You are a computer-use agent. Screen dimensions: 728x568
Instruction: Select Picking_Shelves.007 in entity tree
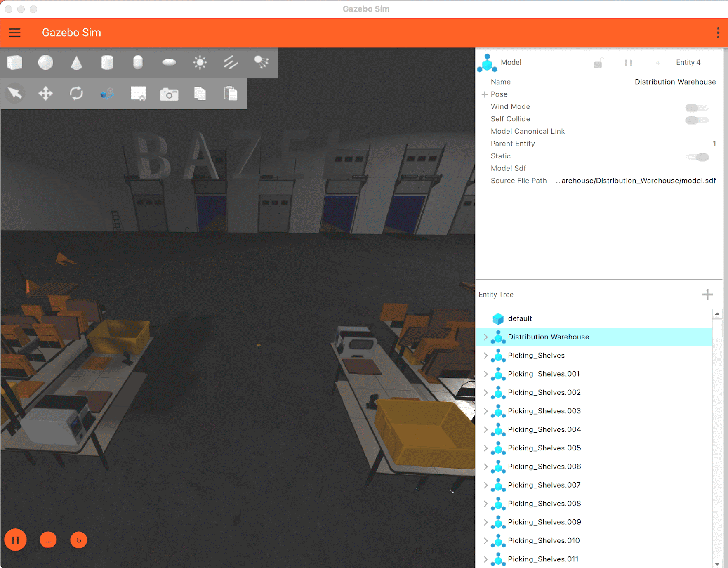tap(544, 485)
